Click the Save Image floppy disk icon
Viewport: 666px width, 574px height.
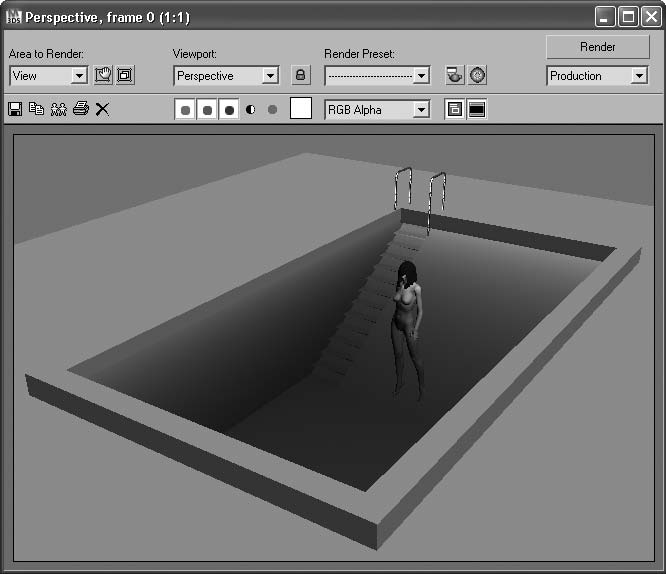(x=15, y=109)
